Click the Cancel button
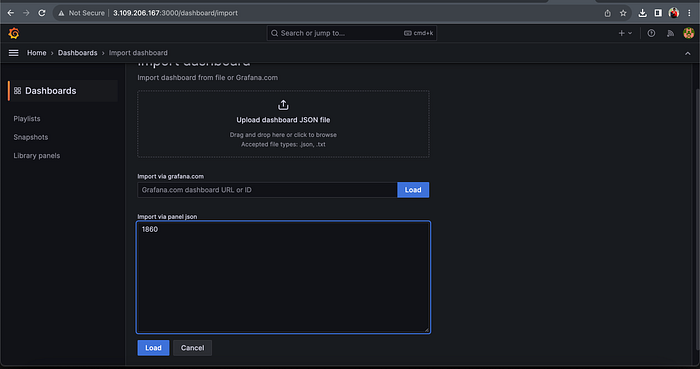This screenshot has width=700, height=369. [192, 348]
